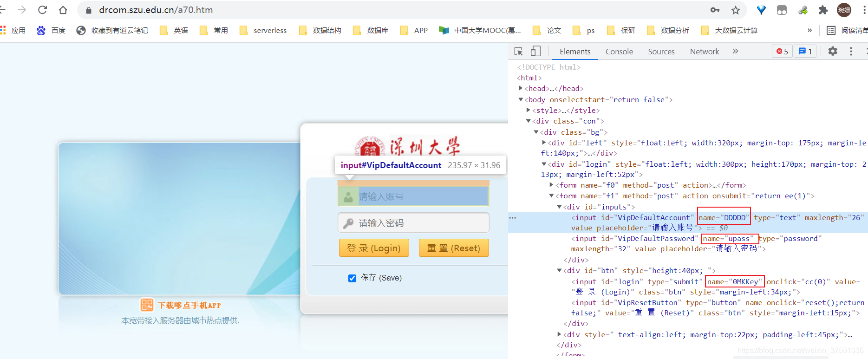Reload the page with the refresh icon

42,10
